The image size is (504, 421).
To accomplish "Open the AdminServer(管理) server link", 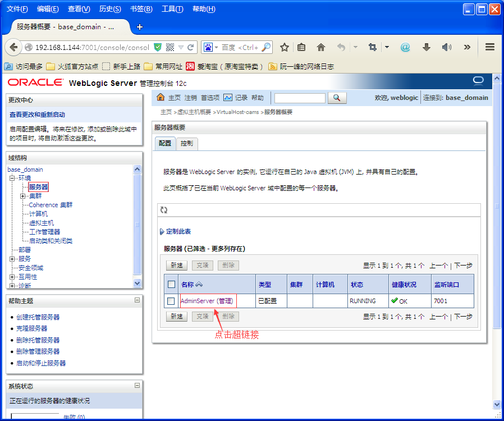I will [x=208, y=301].
